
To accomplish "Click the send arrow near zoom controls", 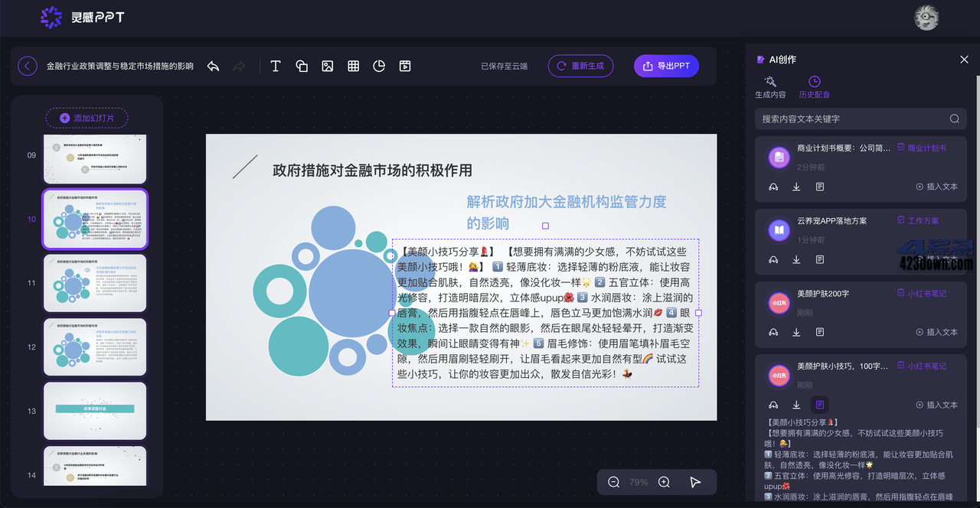I will click(695, 482).
